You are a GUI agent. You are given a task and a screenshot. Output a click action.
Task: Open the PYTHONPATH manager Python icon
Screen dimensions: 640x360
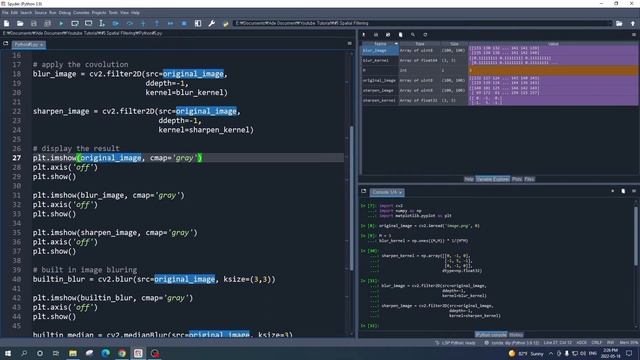[x=225, y=24]
